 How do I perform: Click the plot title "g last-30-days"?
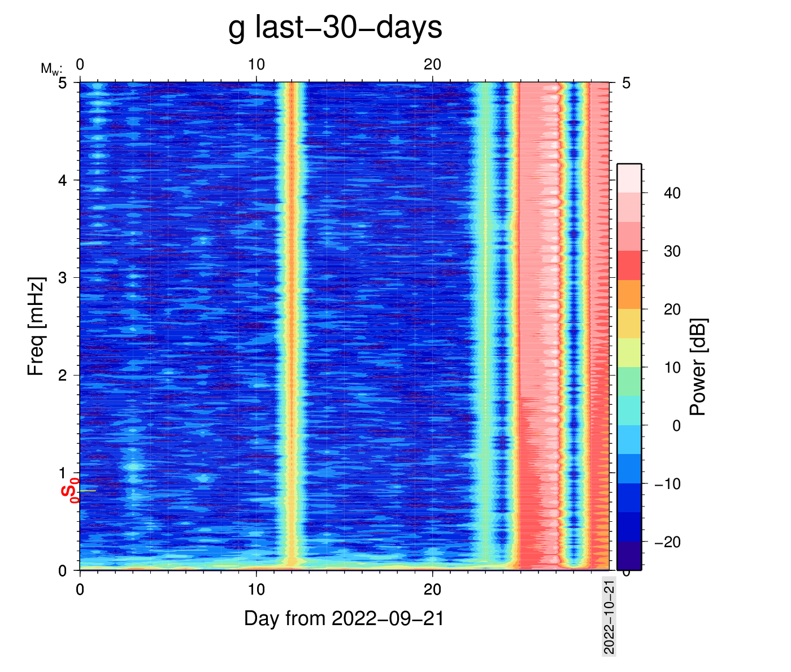335,27
